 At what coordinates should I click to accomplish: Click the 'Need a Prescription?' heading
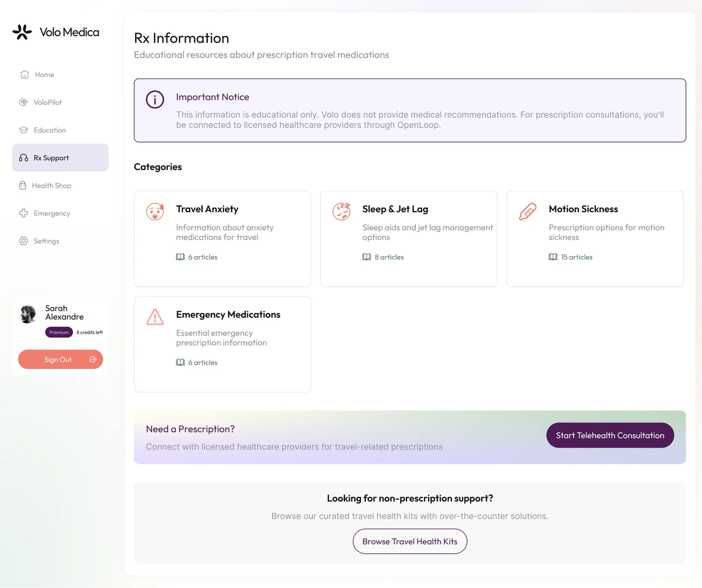click(x=190, y=429)
